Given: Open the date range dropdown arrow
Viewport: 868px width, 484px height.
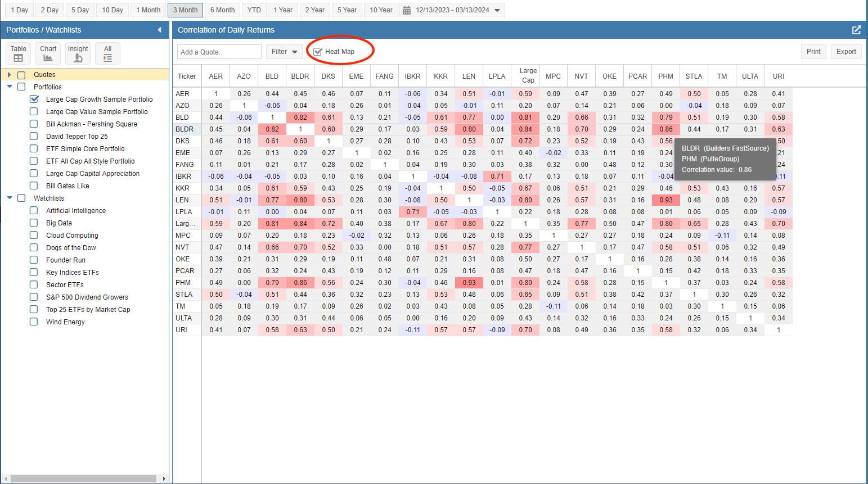Looking at the screenshot, I should (497, 10).
